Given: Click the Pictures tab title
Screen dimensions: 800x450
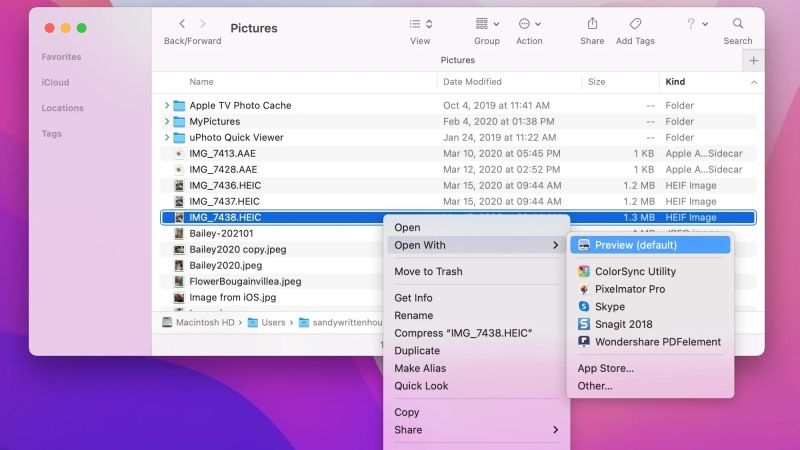Looking at the screenshot, I should (x=457, y=60).
